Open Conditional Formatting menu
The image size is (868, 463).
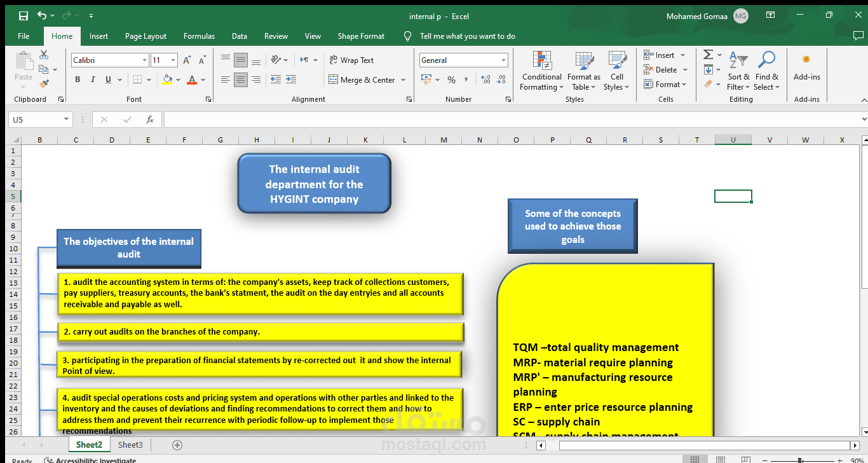pos(541,71)
